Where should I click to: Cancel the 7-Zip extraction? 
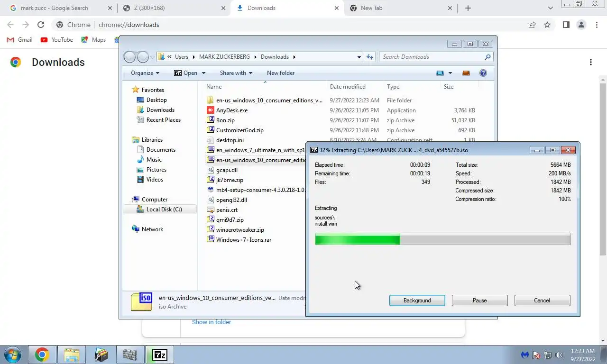(x=542, y=300)
